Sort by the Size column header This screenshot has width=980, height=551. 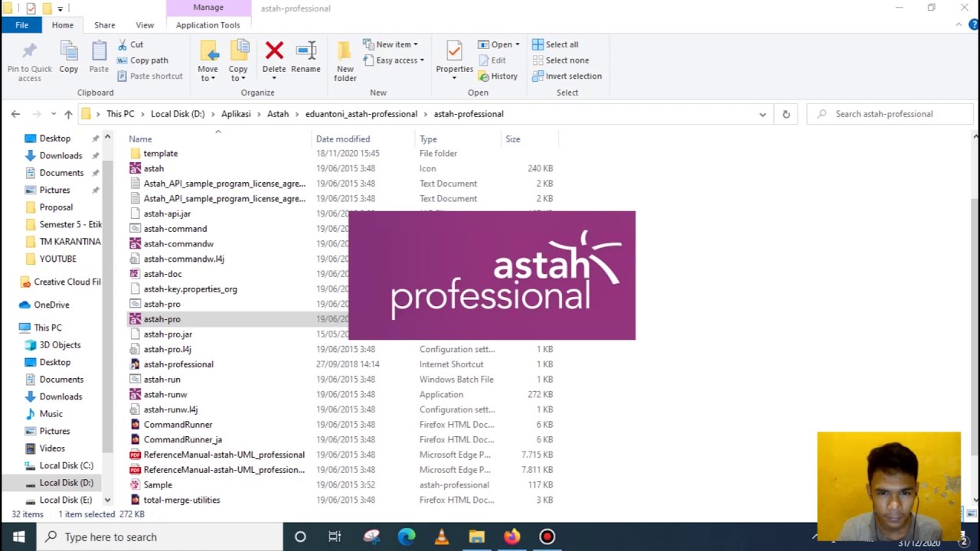(512, 139)
